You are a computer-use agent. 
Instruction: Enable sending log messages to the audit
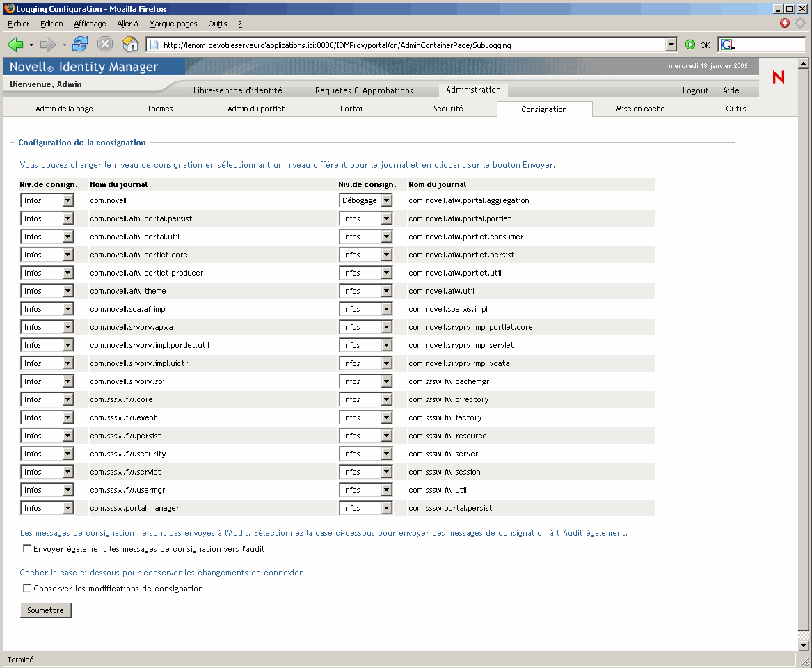(x=27, y=548)
